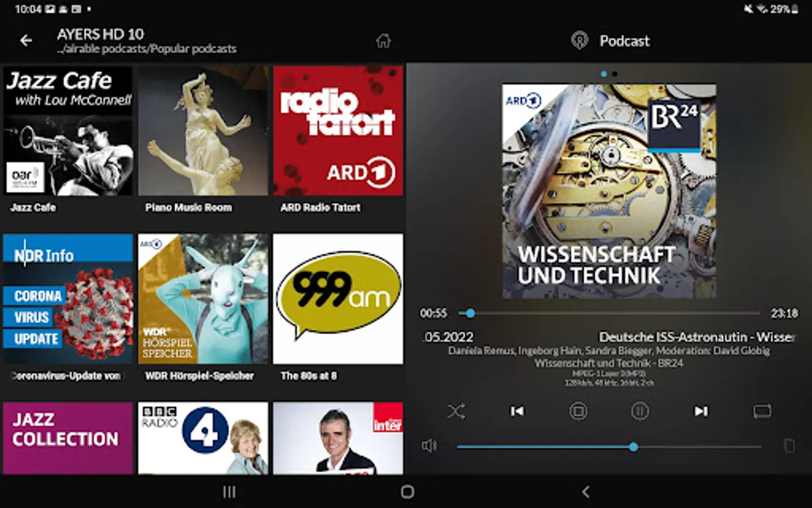Image resolution: width=812 pixels, height=508 pixels.
Task: Click the Daniela Remus artist line
Action: 609,351
